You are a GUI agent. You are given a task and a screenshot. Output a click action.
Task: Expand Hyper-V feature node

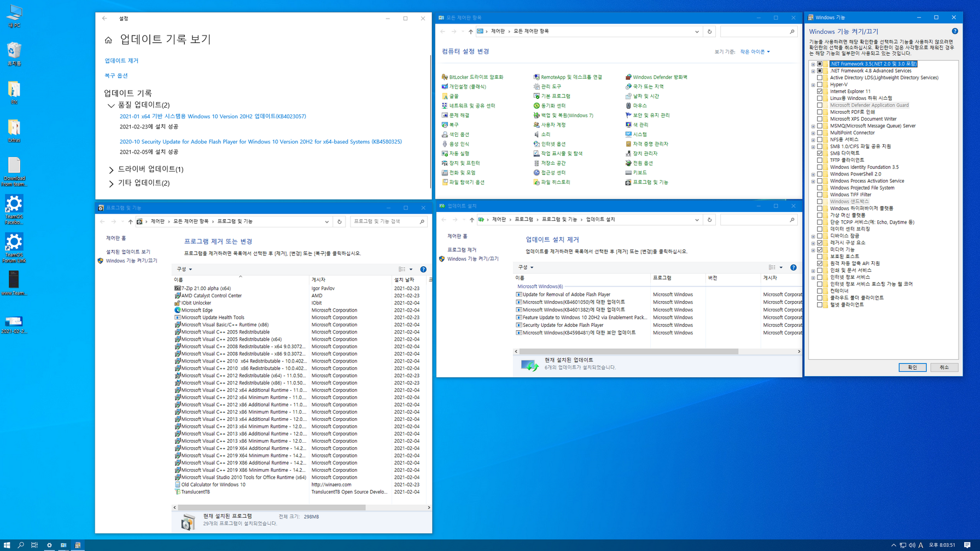(813, 85)
